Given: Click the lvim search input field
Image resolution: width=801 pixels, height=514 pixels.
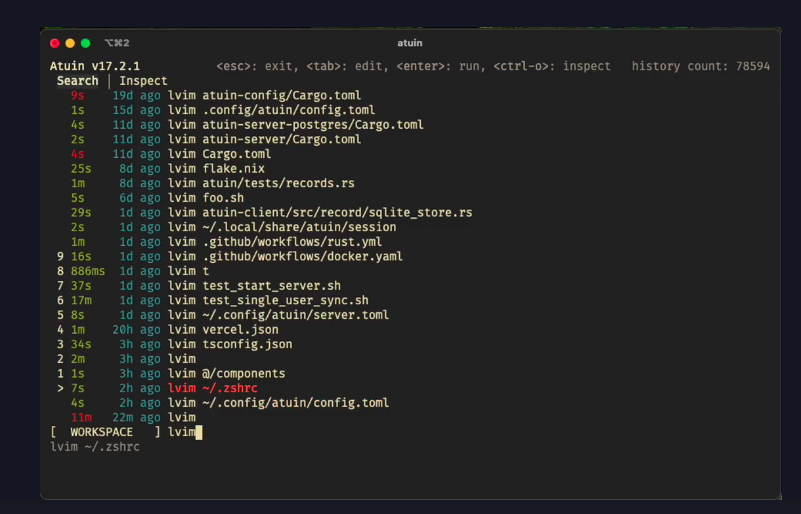Looking at the screenshot, I should coord(184,432).
